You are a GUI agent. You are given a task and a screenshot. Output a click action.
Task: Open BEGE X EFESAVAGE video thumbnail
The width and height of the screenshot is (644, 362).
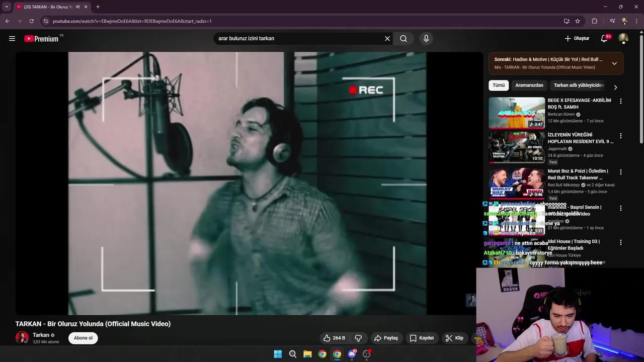(x=517, y=113)
